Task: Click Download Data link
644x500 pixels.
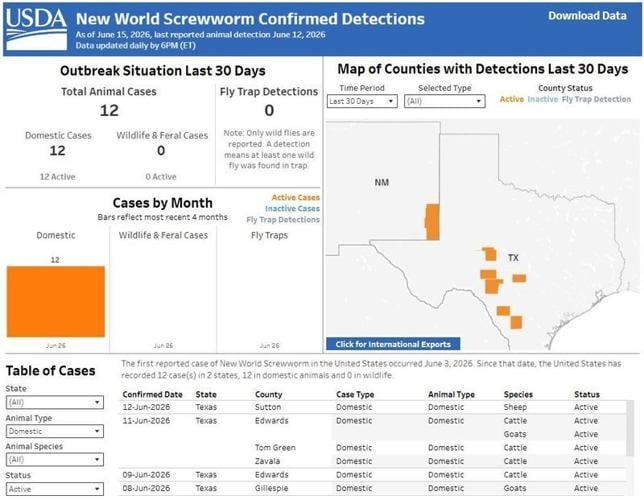Action: click(x=587, y=16)
